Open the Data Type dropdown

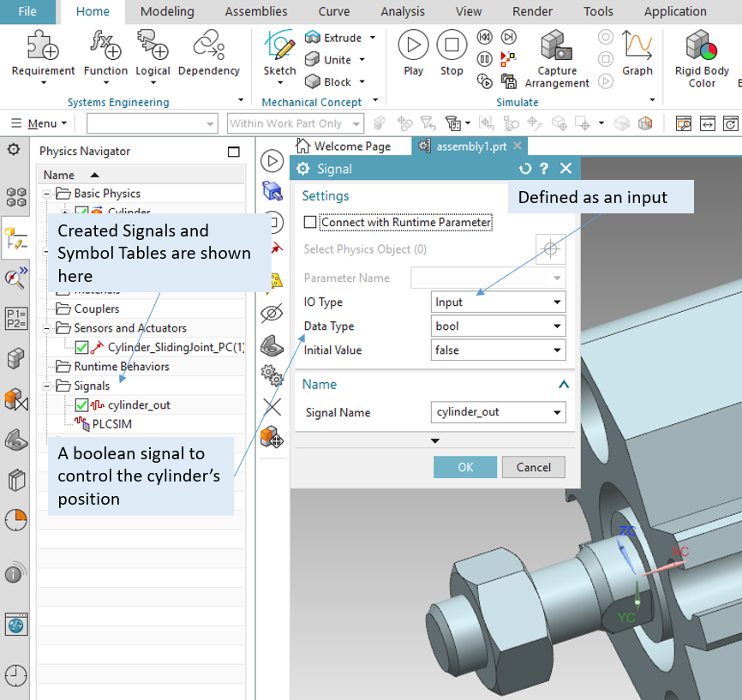[x=498, y=326]
